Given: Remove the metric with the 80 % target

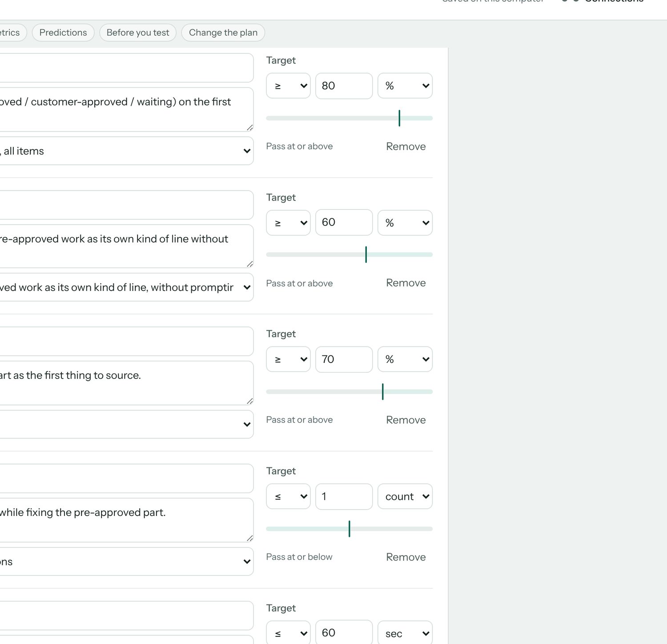Looking at the screenshot, I should (406, 146).
